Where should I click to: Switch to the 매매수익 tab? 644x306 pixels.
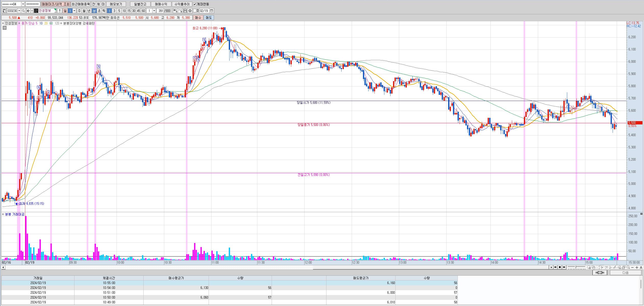tap(161, 4)
